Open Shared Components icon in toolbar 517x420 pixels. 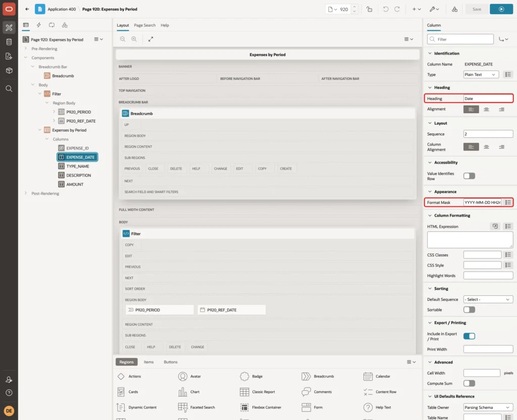(455, 9)
